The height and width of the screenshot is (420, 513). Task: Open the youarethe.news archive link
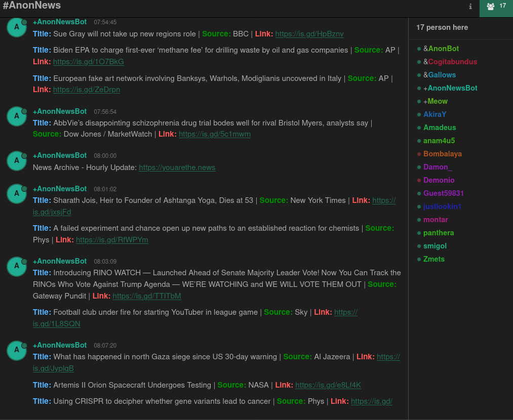[177, 167]
